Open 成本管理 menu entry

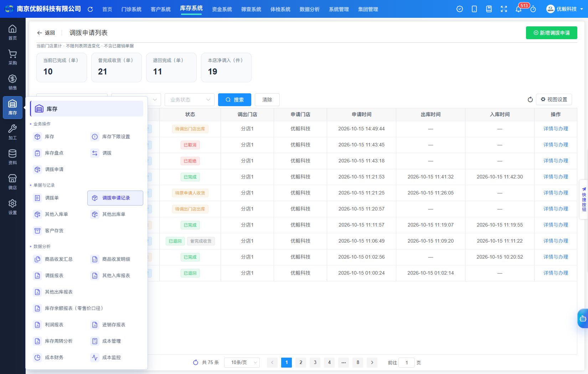115,341
